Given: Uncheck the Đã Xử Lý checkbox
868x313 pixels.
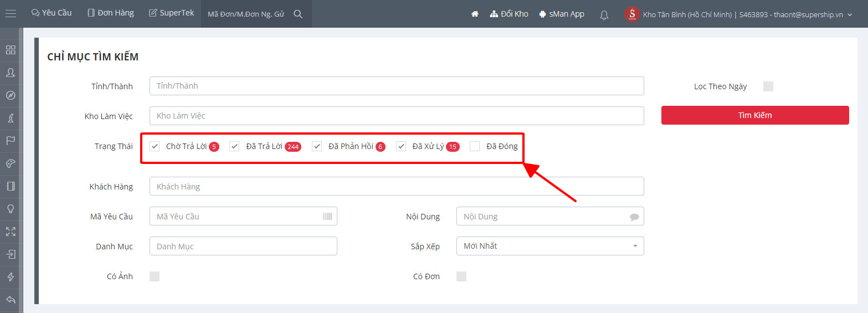Looking at the screenshot, I should 401,146.
